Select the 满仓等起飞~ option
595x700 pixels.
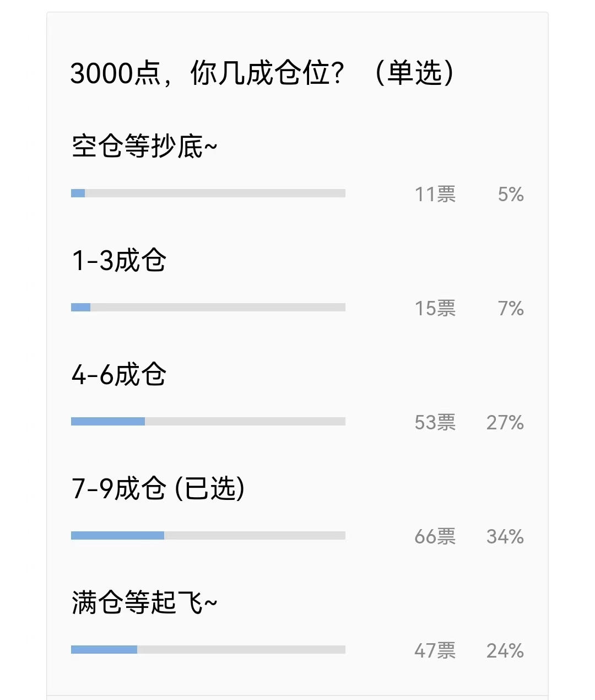(144, 602)
